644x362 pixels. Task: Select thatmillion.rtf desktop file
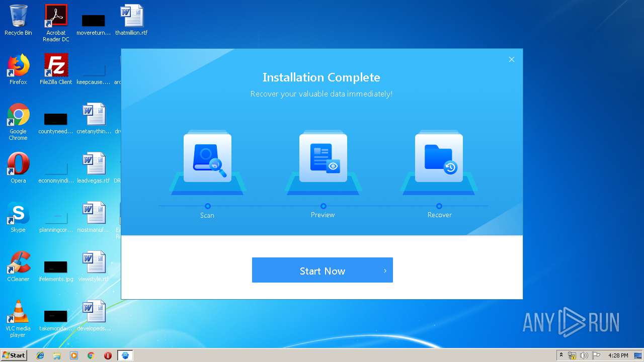pos(131,20)
